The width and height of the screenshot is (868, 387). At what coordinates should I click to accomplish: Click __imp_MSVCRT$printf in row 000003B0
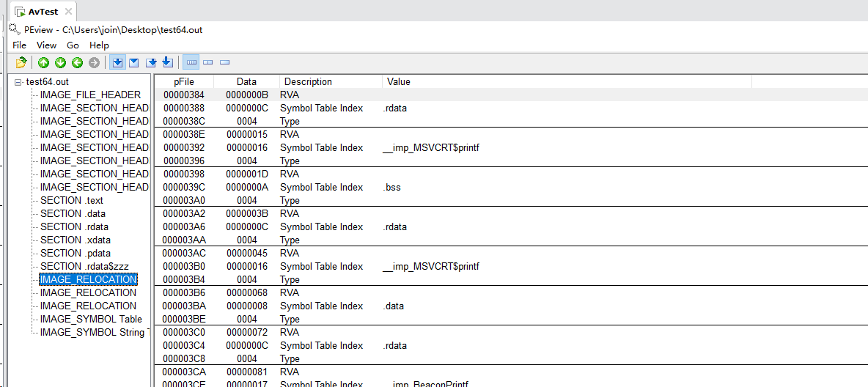(x=430, y=266)
